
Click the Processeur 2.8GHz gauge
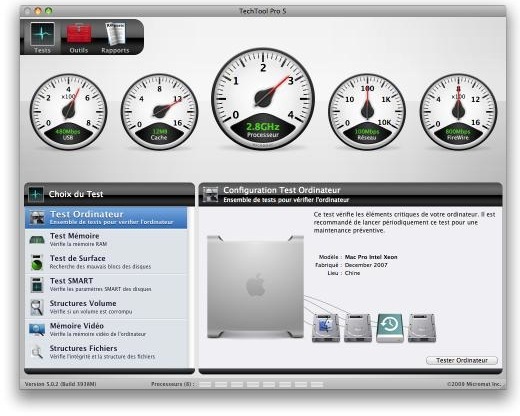click(263, 99)
